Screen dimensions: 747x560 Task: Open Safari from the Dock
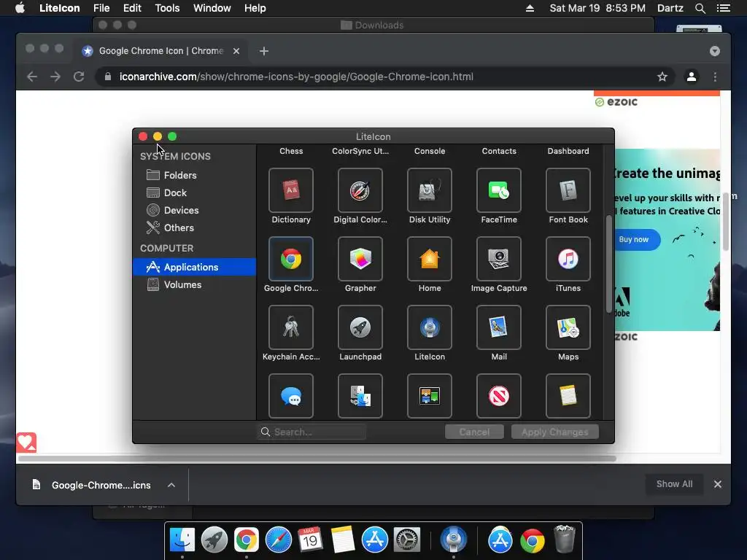(x=279, y=540)
